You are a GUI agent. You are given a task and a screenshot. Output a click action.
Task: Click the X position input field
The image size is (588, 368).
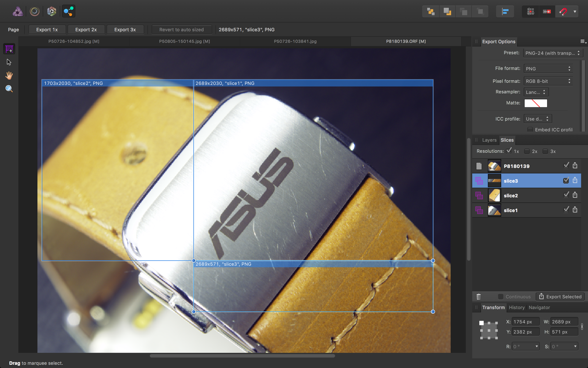pos(525,322)
